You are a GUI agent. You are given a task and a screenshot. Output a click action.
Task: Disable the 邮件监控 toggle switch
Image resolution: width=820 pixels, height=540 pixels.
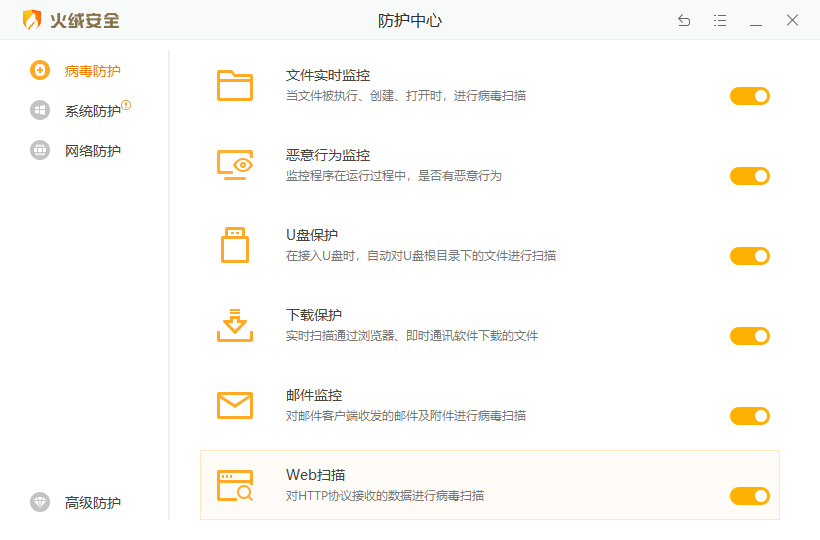point(749,416)
